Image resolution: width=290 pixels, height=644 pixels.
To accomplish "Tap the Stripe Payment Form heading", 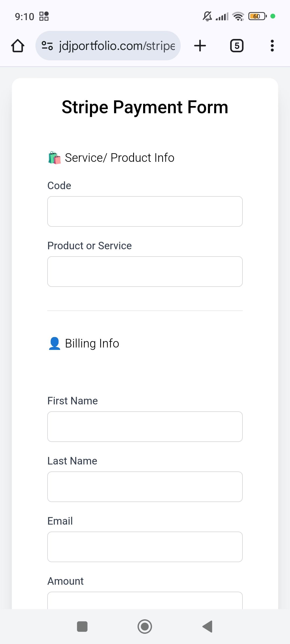I will coord(145,107).
